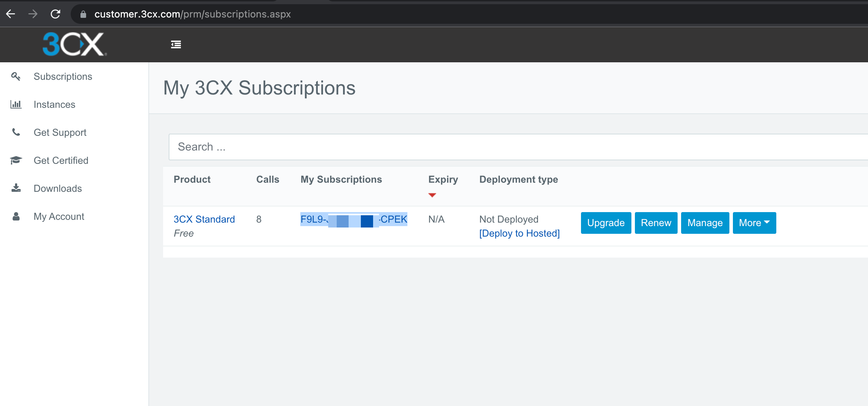Click the phone icon beside Get Support
The height and width of the screenshot is (406, 868).
tap(16, 132)
